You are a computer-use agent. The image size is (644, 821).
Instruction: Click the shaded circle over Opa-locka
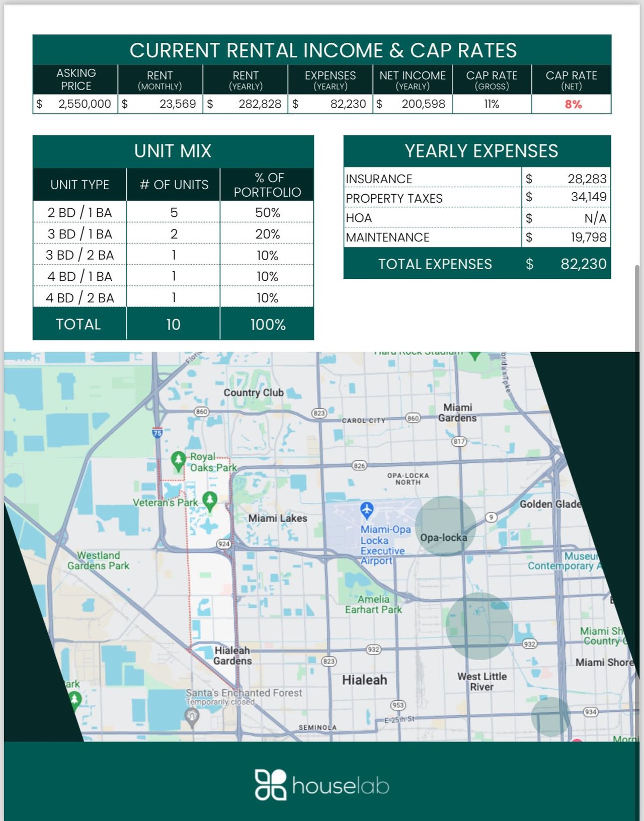pyautogui.click(x=445, y=526)
